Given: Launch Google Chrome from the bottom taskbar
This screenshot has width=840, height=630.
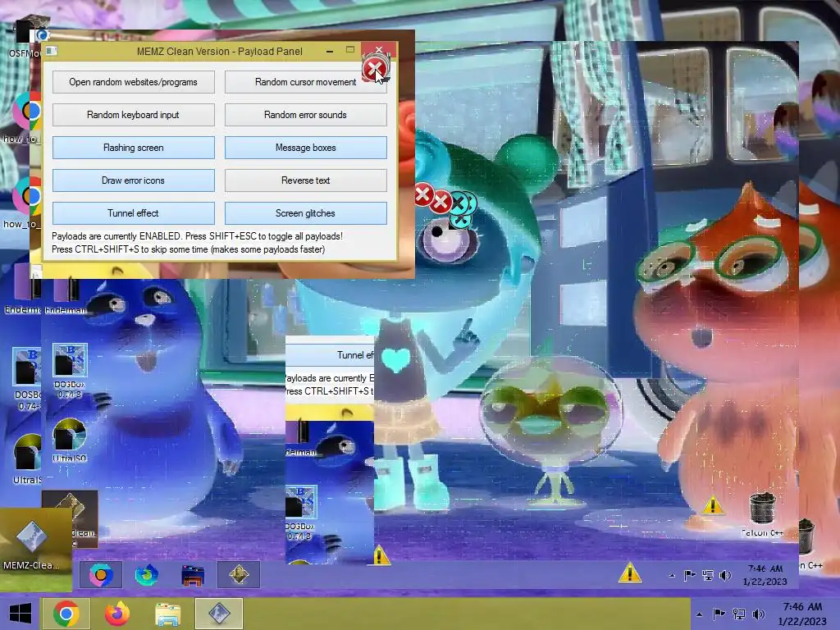Looking at the screenshot, I should pyautogui.click(x=66, y=614).
